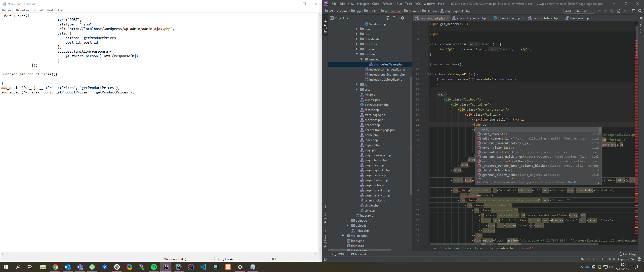The width and height of the screenshot is (644, 272).
Task: Click Notepad horizontal scrollbar track
Action: (158, 254)
